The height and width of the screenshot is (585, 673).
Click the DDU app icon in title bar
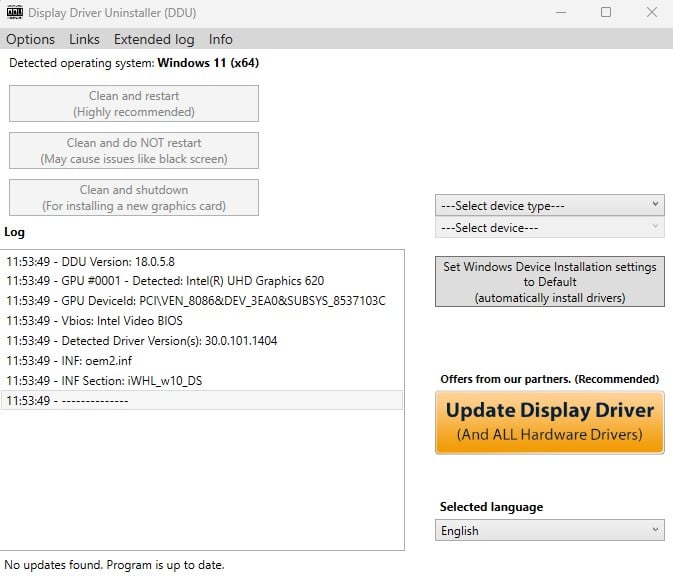coord(14,13)
